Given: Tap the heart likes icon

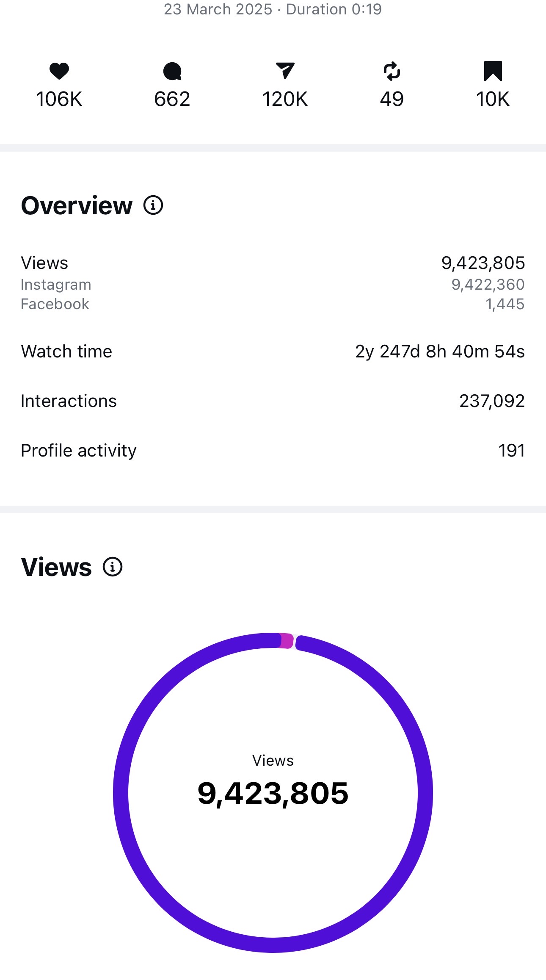Looking at the screenshot, I should point(59,71).
